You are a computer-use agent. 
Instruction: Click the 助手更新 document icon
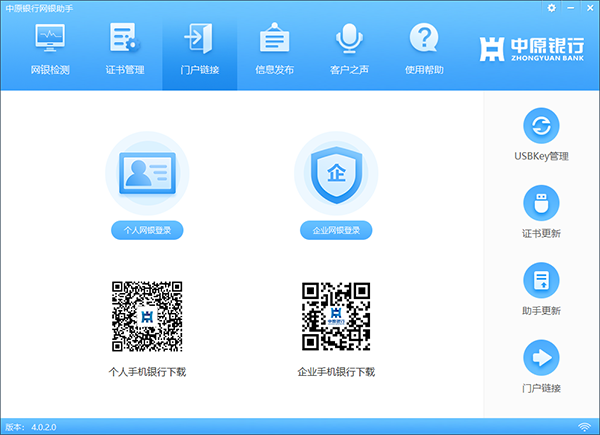click(541, 280)
